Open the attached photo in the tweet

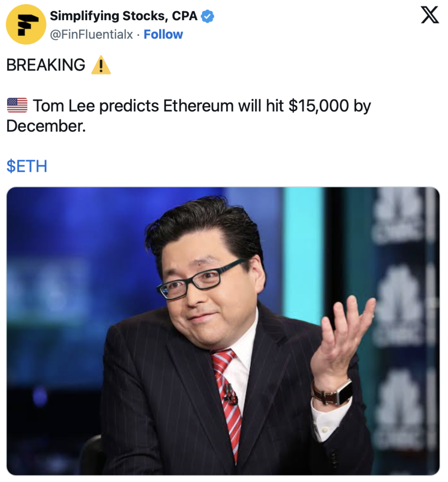(x=223, y=331)
